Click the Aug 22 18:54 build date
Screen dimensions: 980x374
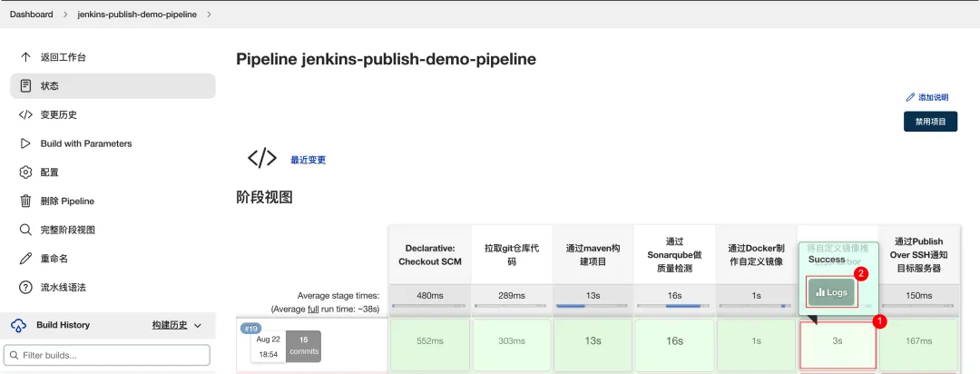[x=268, y=346]
